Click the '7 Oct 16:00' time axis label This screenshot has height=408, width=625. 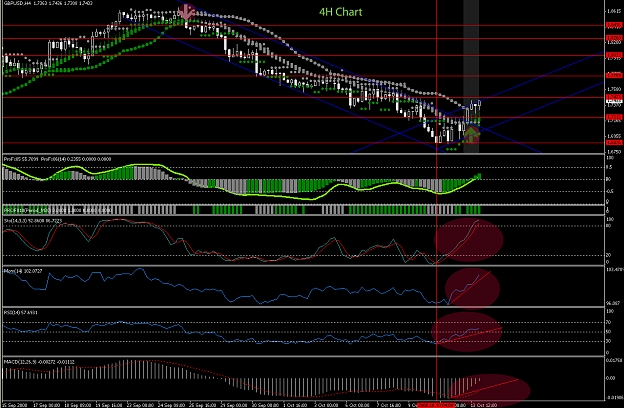pos(389,405)
